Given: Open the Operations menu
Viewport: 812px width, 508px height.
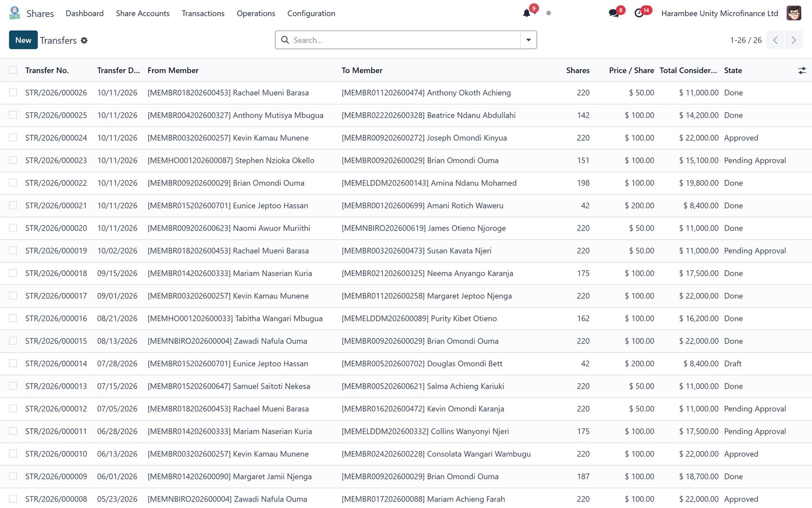Looking at the screenshot, I should pyautogui.click(x=256, y=13).
